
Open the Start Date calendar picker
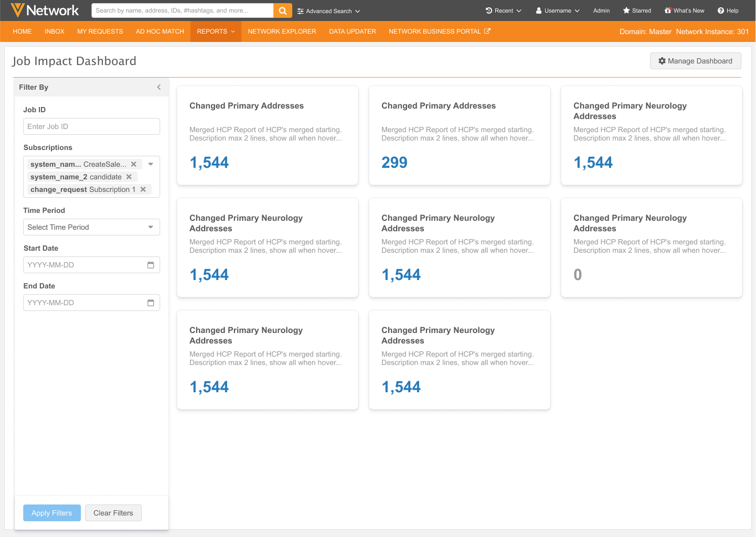click(x=151, y=265)
